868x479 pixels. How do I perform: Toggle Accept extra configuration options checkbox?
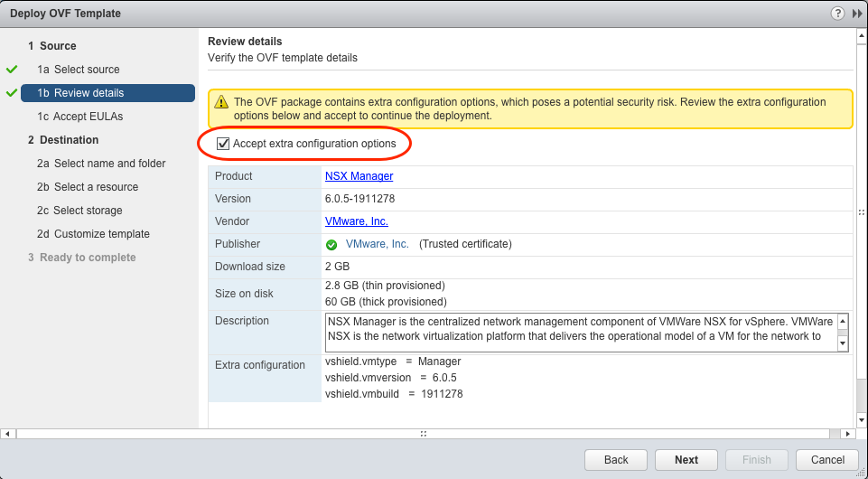tap(223, 144)
